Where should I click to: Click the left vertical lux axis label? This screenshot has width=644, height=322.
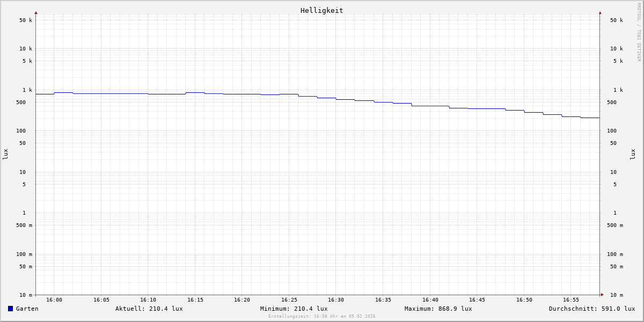pos(5,154)
